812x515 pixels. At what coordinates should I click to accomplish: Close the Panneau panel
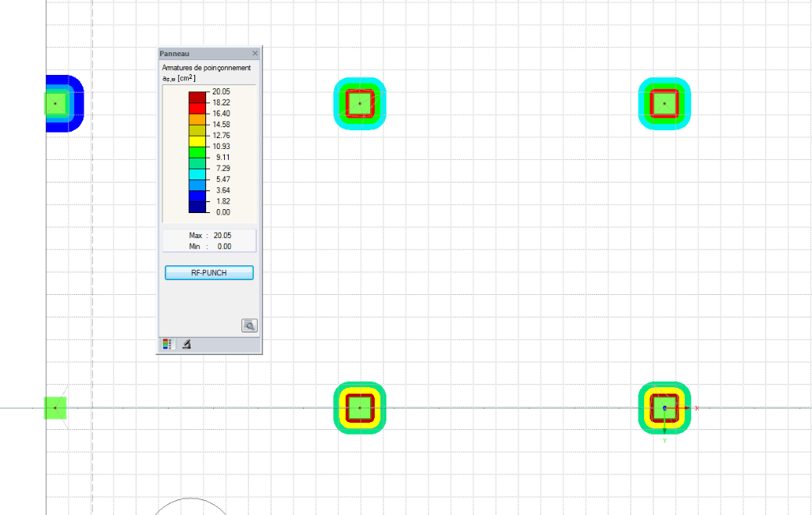pos(255,53)
